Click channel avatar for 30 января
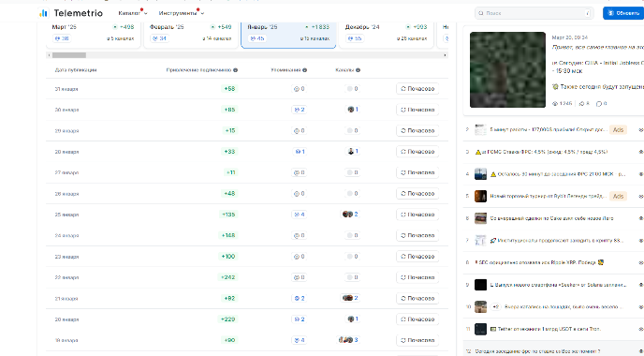The image size is (644, 356). pos(351,110)
